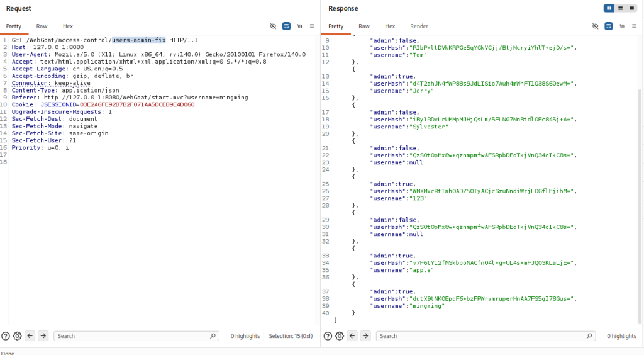Click Response panel vertical scrollbar
The image size is (644, 355).
coord(640,205)
